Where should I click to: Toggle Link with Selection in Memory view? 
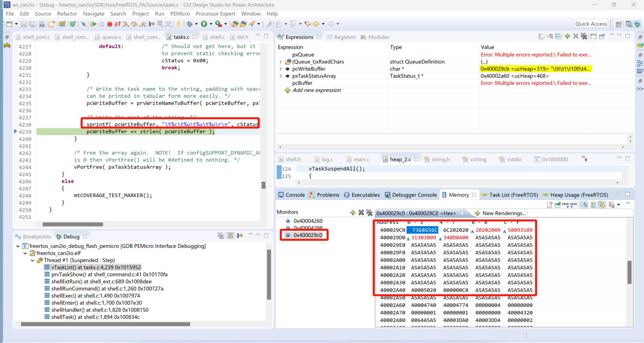tap(584, 205)
